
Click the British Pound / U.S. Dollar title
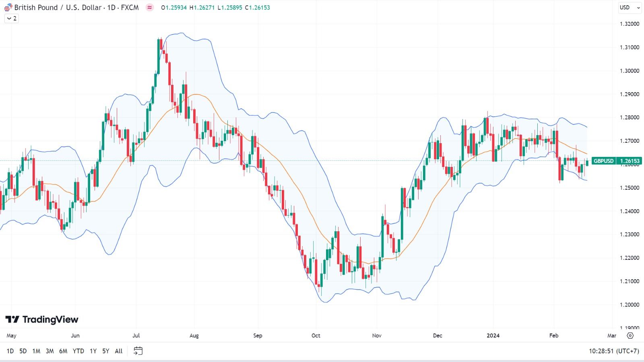tap(58, 7)
